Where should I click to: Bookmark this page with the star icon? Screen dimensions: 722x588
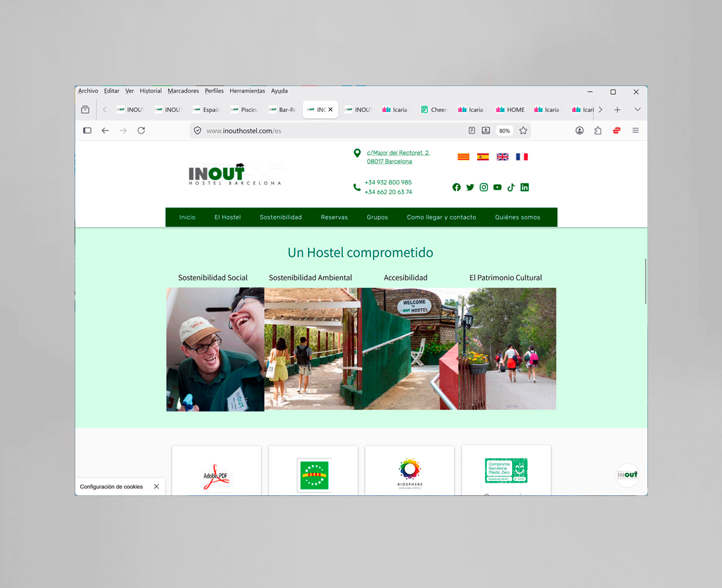pos(523,131)
